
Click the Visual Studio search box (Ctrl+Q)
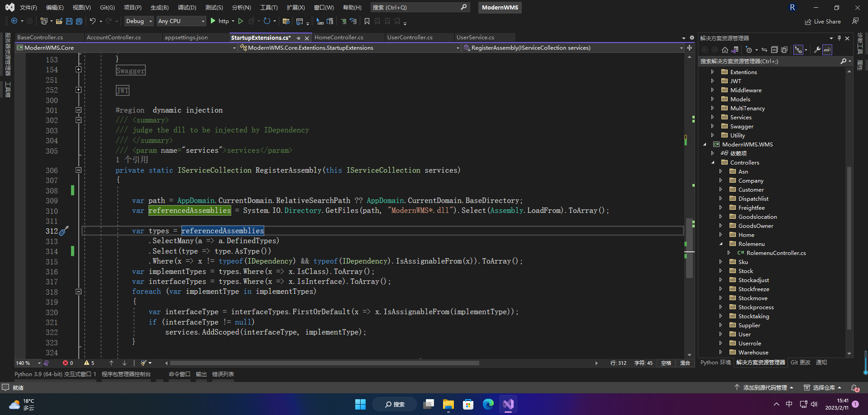point(420,8)
